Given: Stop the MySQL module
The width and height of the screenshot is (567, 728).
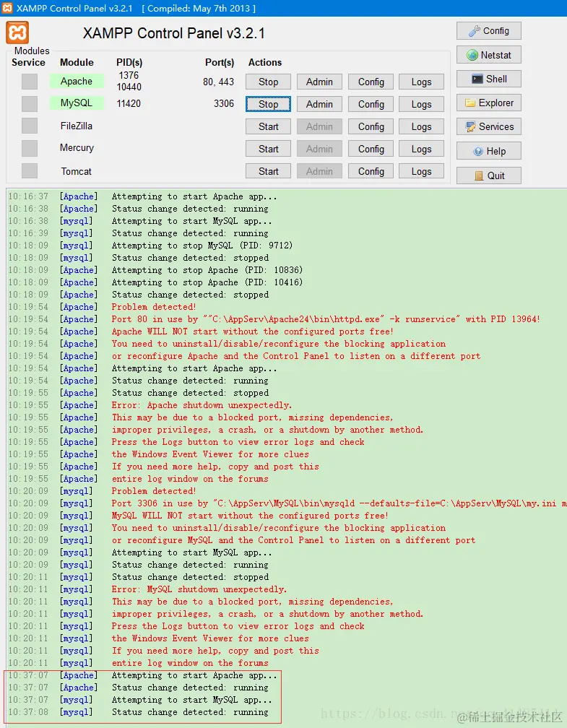Looking at the screenshot, I should pos(269,104).
